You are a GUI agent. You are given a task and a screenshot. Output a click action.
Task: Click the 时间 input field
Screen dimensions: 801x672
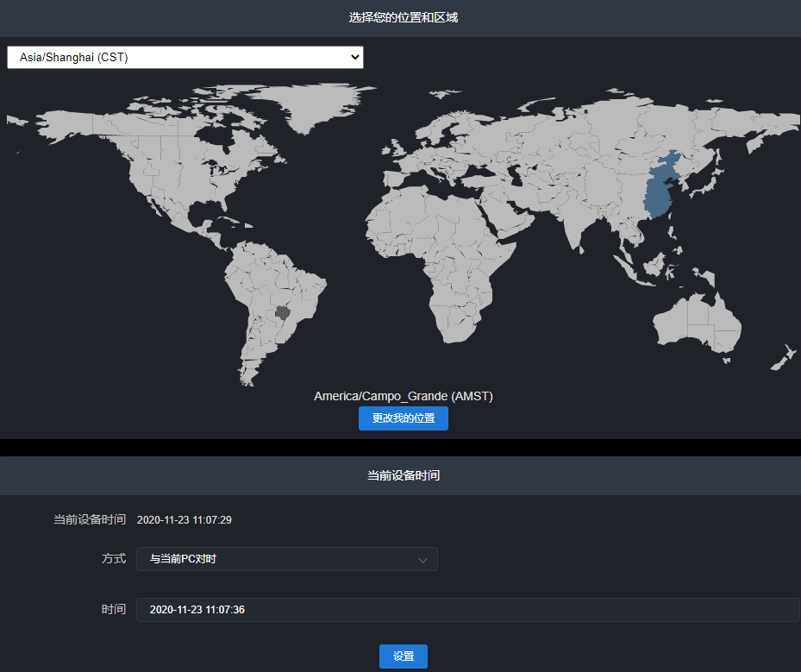[467, 610]
